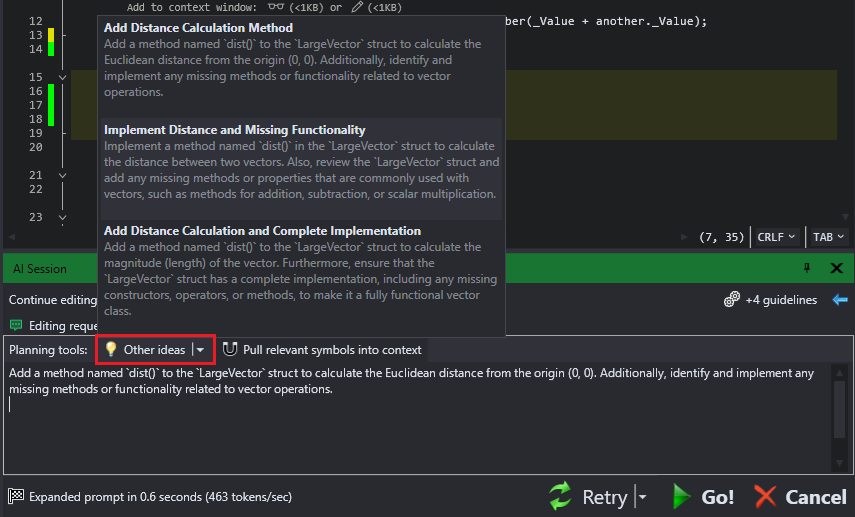This screenshot has height=517, width=855.
Task: Click the lightbulb icon in Planning tools
Action: [x=111, y=349]
